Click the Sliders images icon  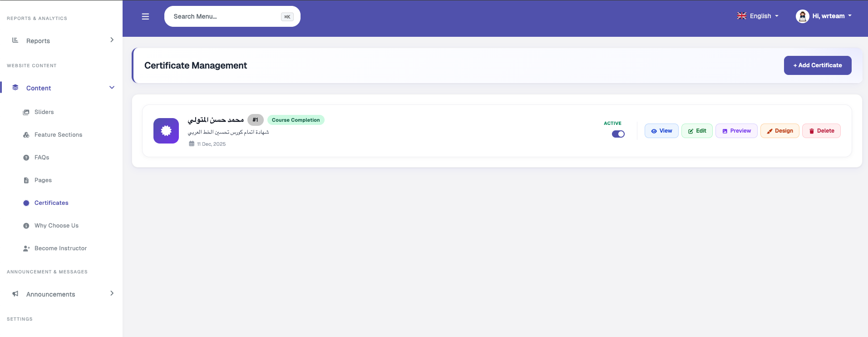[x=26, y=112]
